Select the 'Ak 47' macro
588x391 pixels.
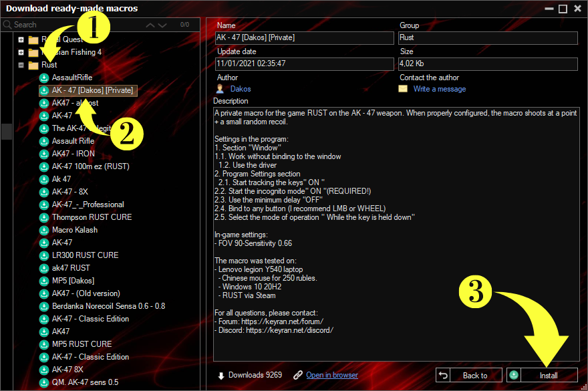[61, 179]
